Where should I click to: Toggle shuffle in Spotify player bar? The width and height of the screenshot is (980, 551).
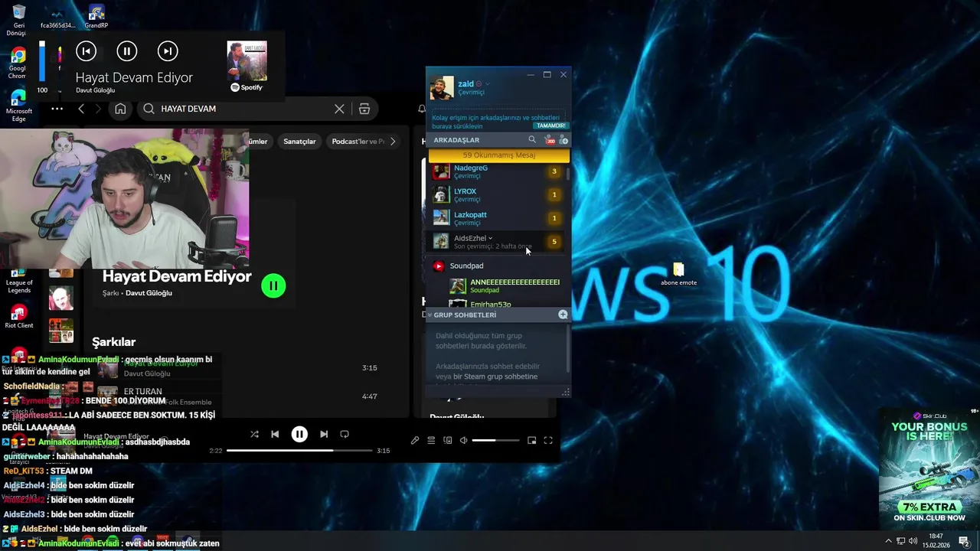(x=254, y=434)
